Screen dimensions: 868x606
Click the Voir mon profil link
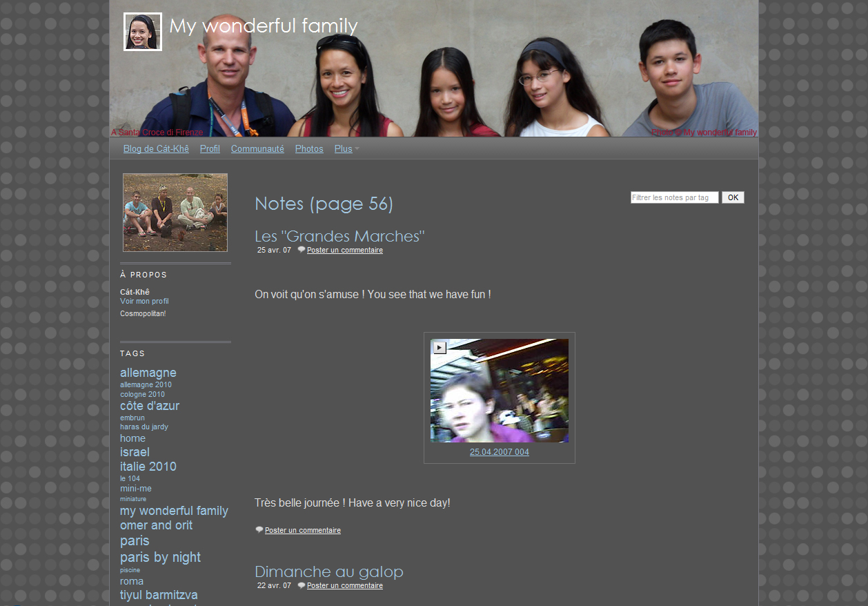click(144, 301)
